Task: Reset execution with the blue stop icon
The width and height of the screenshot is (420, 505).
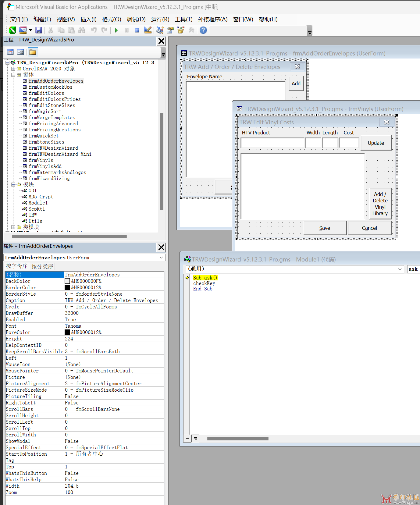Action: click(x=137, y=30)
